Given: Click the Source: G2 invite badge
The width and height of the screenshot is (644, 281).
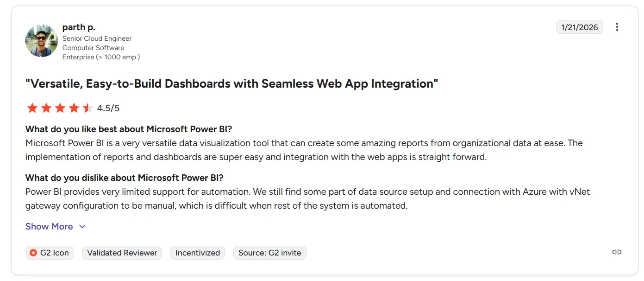Looking at the screenshot, I should click(x=269, y=253).
